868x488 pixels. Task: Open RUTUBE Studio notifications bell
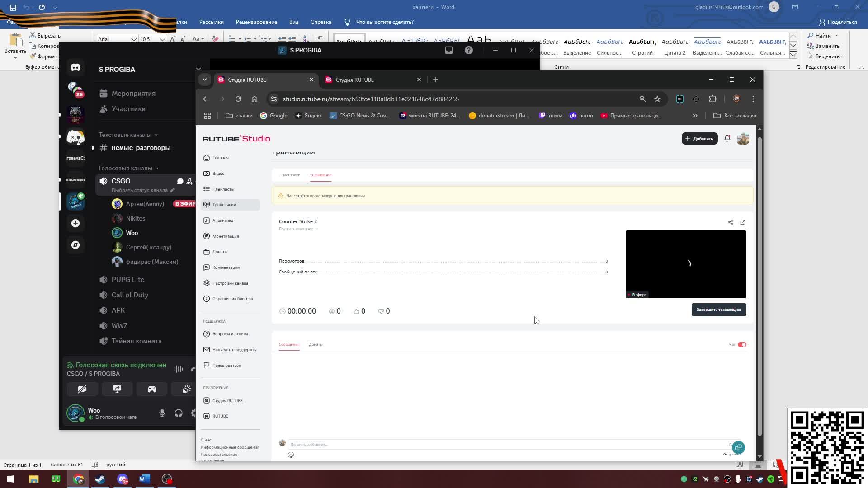tap(727, 139)
